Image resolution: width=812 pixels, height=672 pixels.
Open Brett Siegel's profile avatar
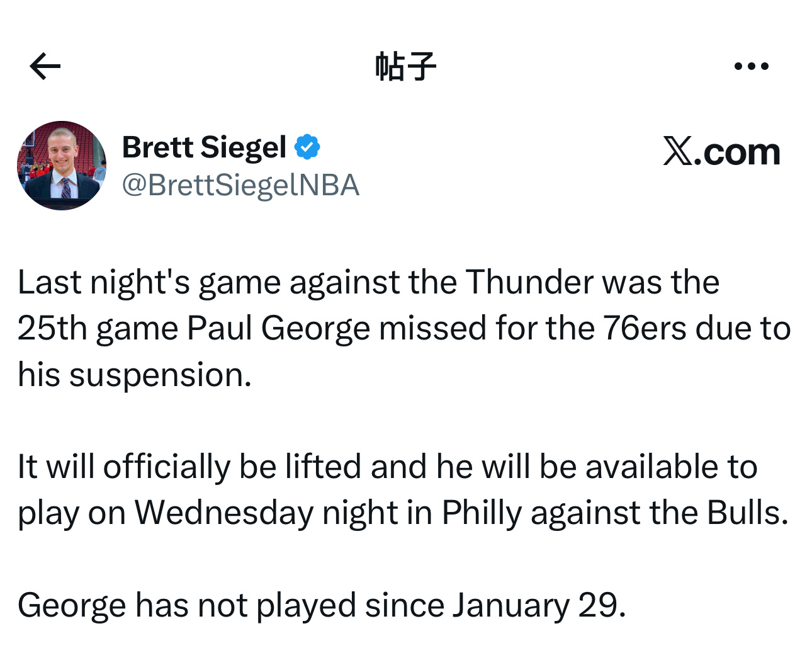pyautogui.click(x=61, y=166)
